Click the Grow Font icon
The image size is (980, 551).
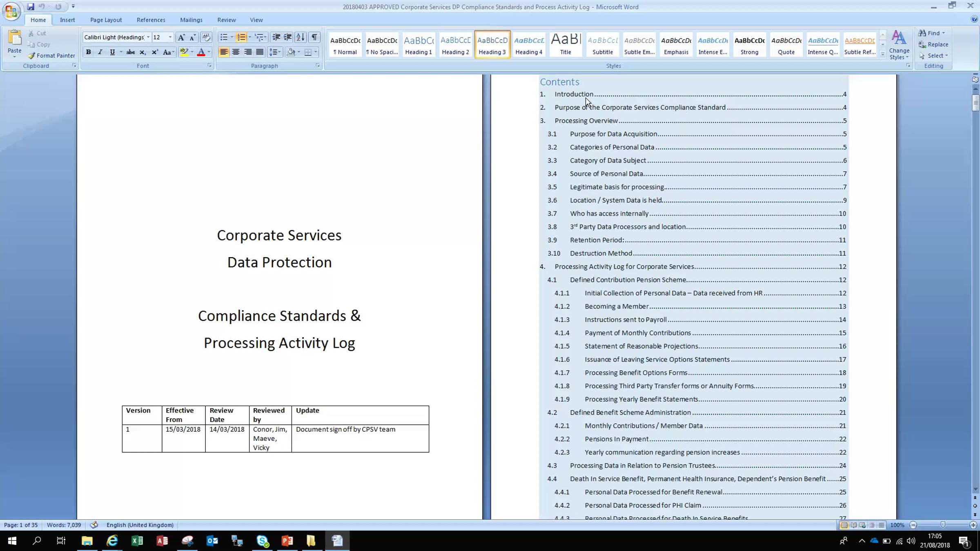(x=181, y=37)
